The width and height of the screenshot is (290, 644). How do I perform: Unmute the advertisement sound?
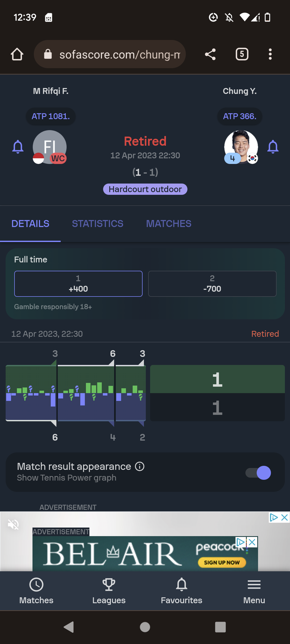pos(13,524)
